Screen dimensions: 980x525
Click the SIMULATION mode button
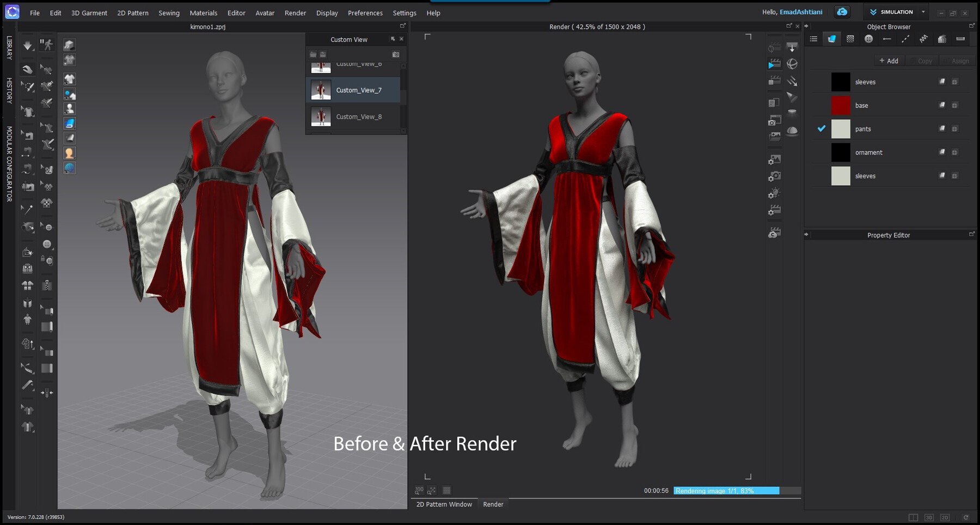[891, 11]
